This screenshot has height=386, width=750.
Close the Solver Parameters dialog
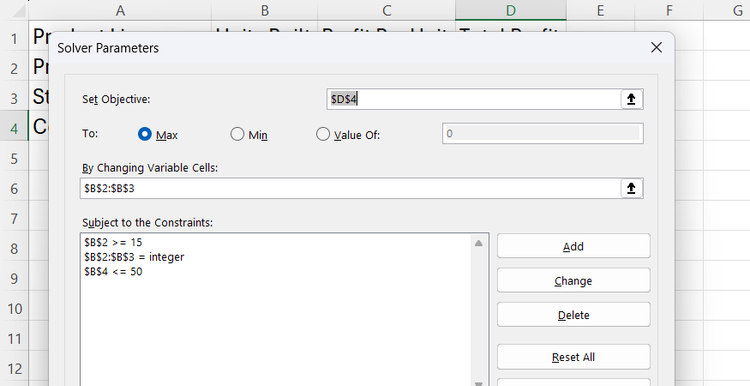(x=656, y=47)
